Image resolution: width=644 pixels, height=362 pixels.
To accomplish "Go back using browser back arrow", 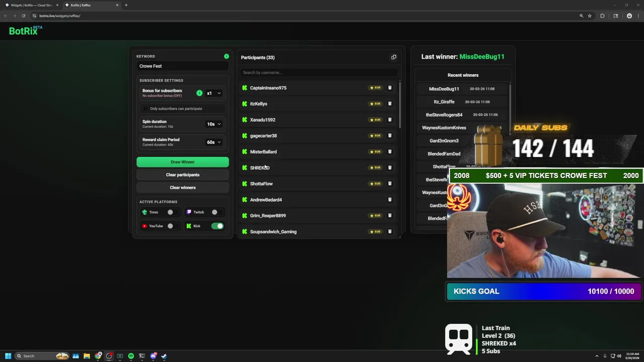I will [6, 16].
